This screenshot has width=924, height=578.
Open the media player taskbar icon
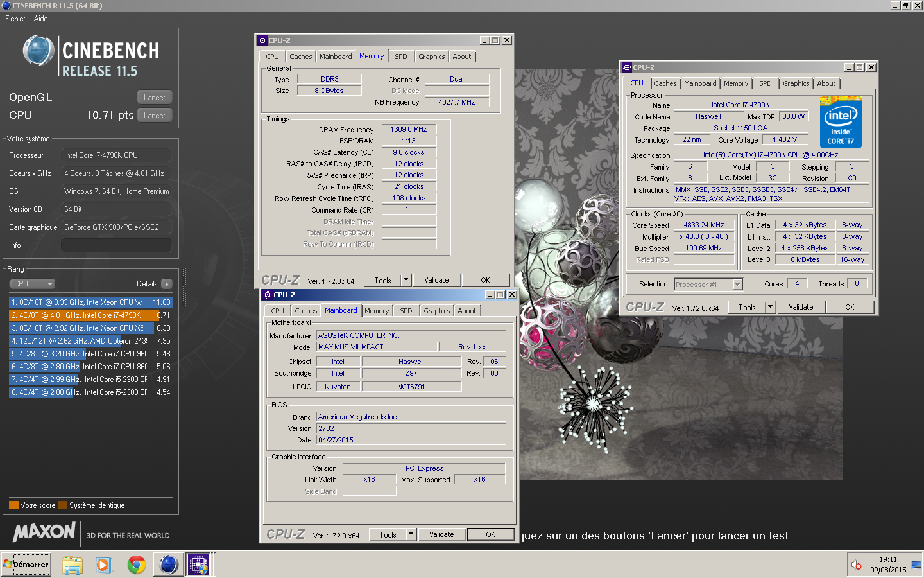pyautogui.click(x=103, y=565)
